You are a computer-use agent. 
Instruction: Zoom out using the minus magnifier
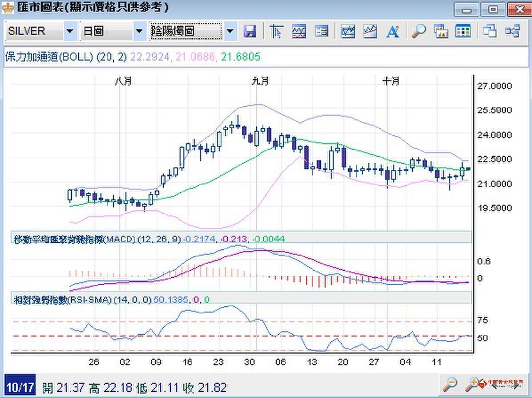coord(451,383)
